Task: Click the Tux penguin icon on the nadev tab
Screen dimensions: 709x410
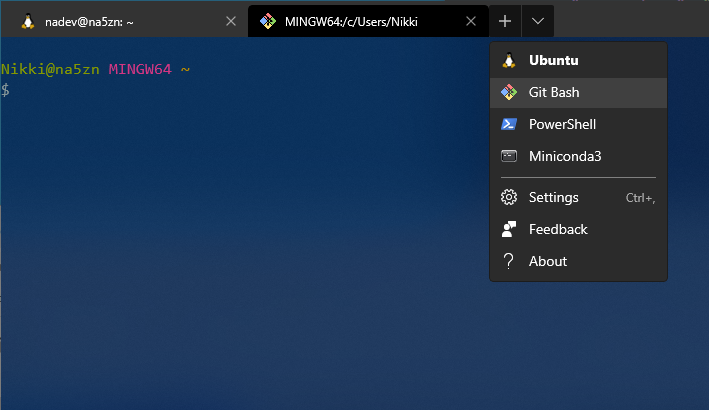Action: click(28, 22)
